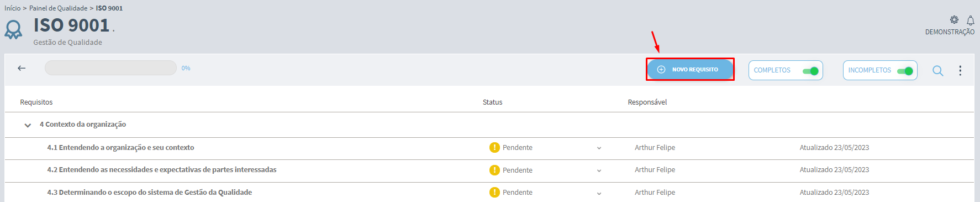
Task: Open the settings gear icon
Action: coord(954,20)
